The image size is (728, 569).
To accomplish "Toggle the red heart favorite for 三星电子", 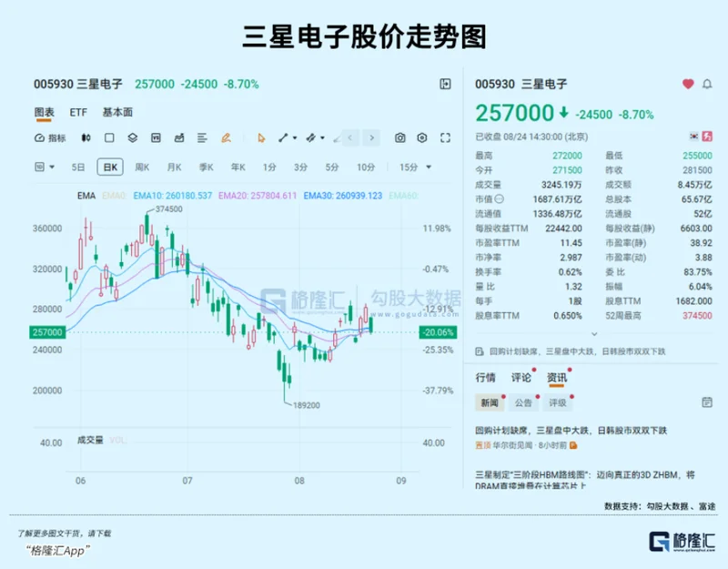I will (x=688, y=84).
